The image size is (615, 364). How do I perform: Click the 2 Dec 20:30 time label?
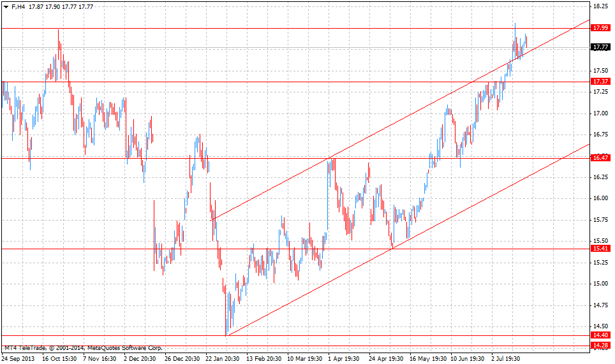click(140, 358)
